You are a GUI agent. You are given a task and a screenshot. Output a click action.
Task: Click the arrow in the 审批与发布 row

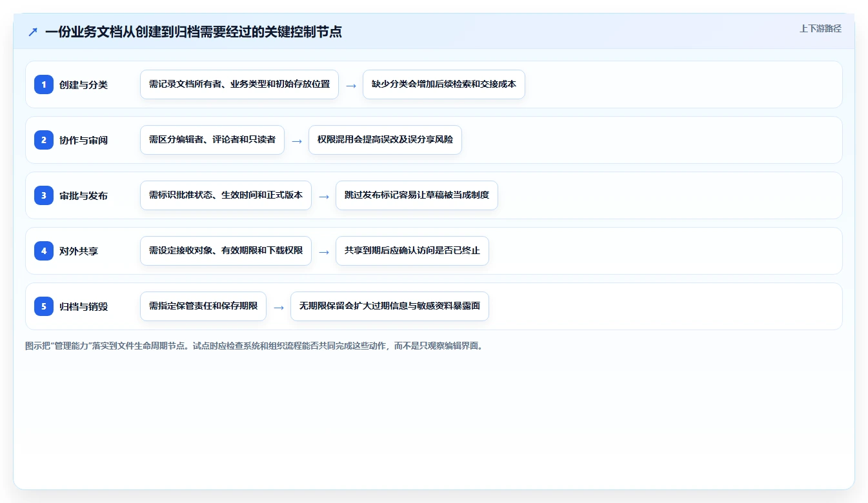click(x=324, y=196)
